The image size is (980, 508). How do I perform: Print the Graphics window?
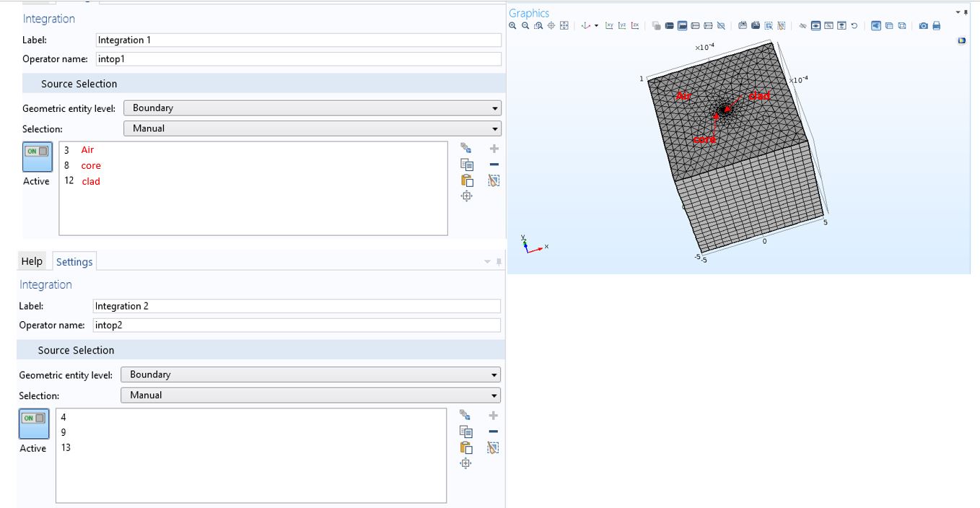(937, 26)
